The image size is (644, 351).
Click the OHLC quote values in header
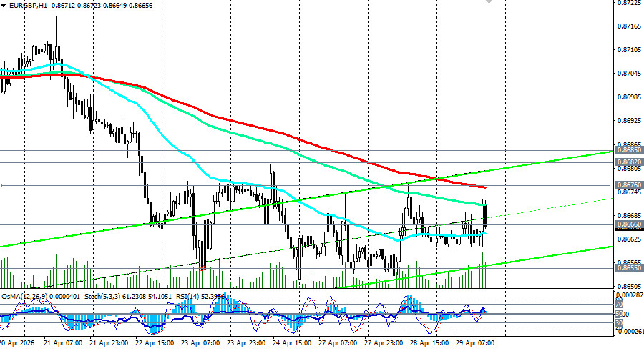point(103,6)
